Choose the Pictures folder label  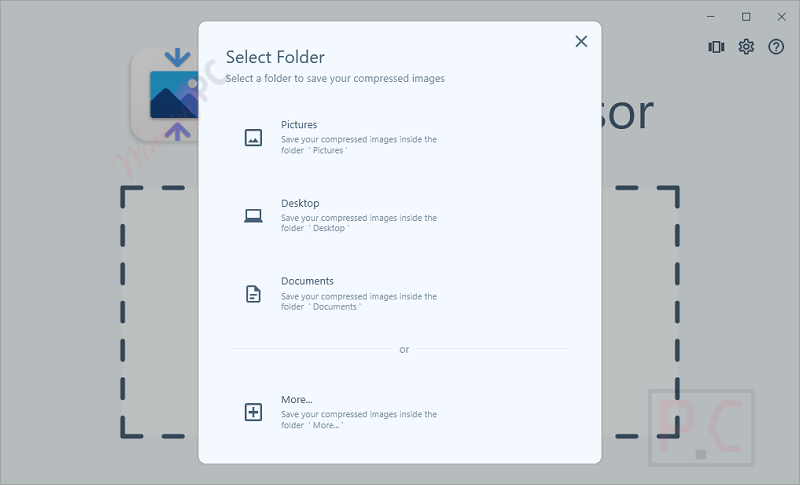coord(299,125)
